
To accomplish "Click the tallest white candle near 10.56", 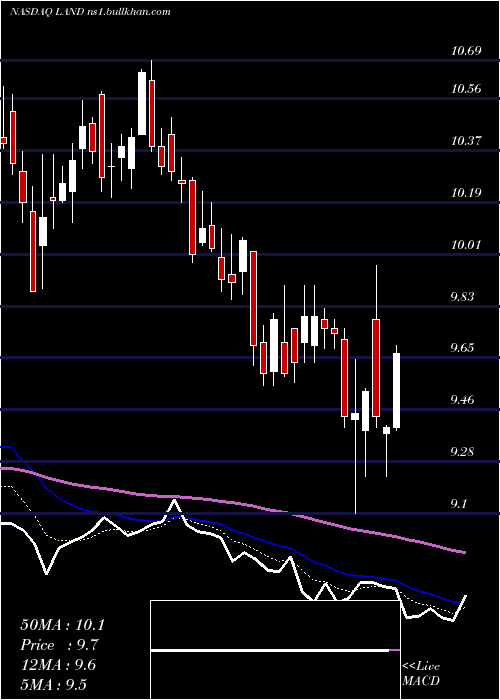I will [142, 103].
